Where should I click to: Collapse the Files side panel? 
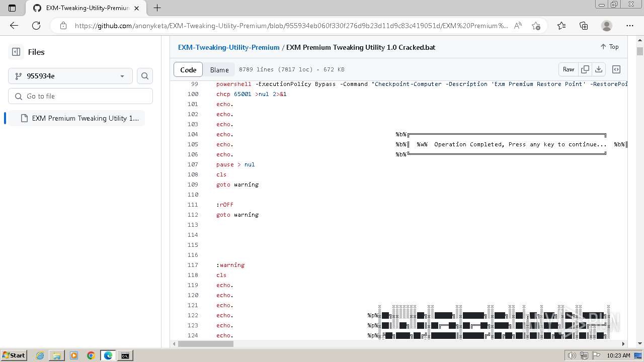[16, 52]
